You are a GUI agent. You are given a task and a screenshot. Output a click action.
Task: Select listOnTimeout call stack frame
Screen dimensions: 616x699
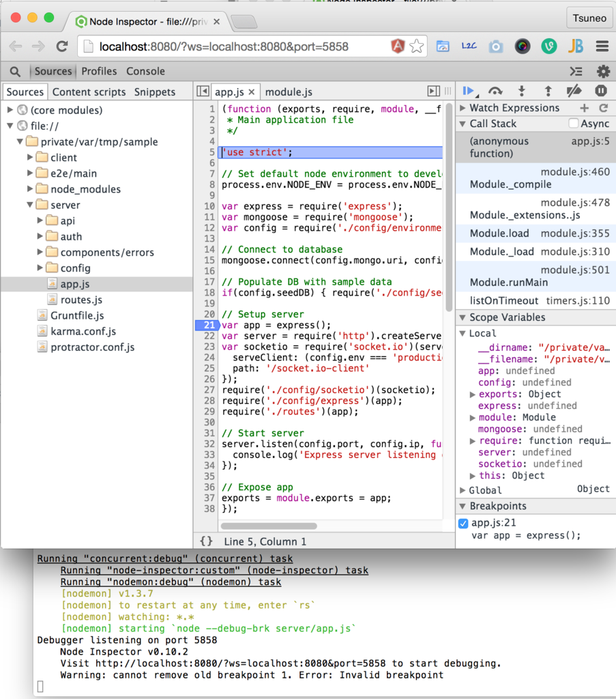[536, 300]
